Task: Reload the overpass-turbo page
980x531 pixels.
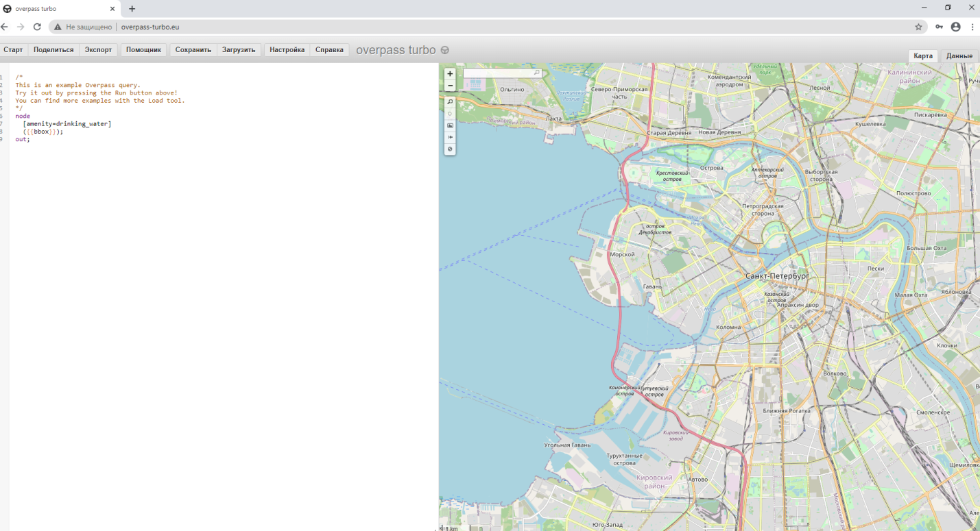Action: pos(37,27)
